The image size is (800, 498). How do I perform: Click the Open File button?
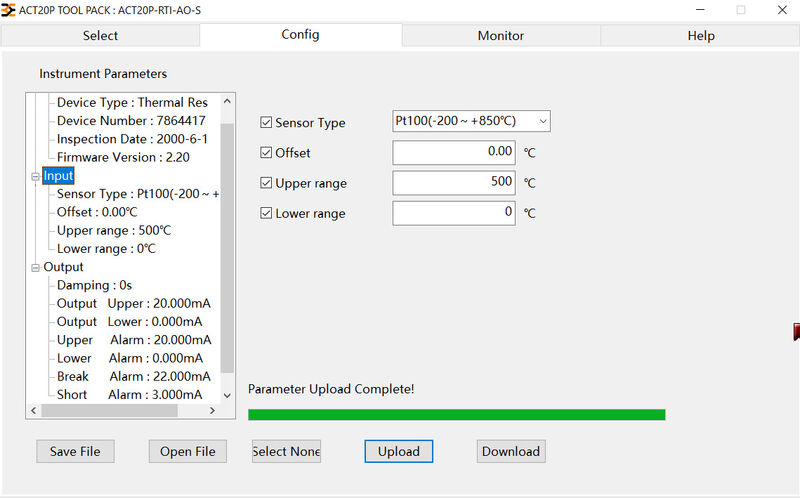click(x=188, y=451)
